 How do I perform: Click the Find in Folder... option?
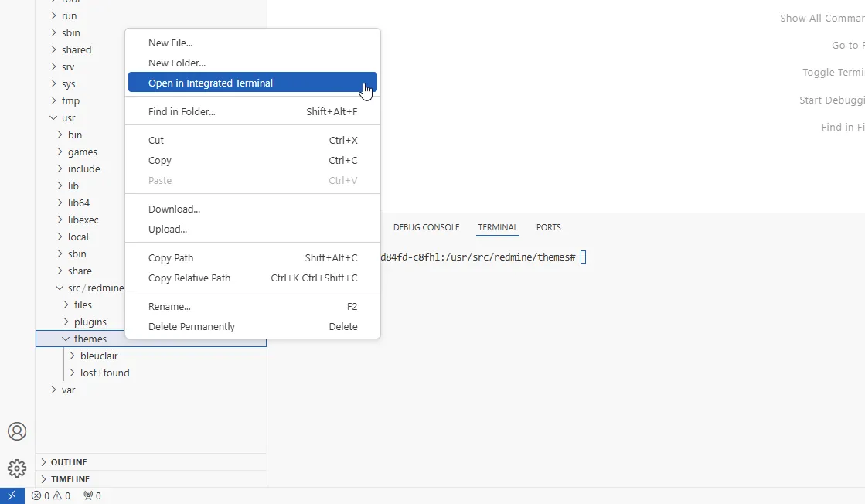click(x=182, y=111)
